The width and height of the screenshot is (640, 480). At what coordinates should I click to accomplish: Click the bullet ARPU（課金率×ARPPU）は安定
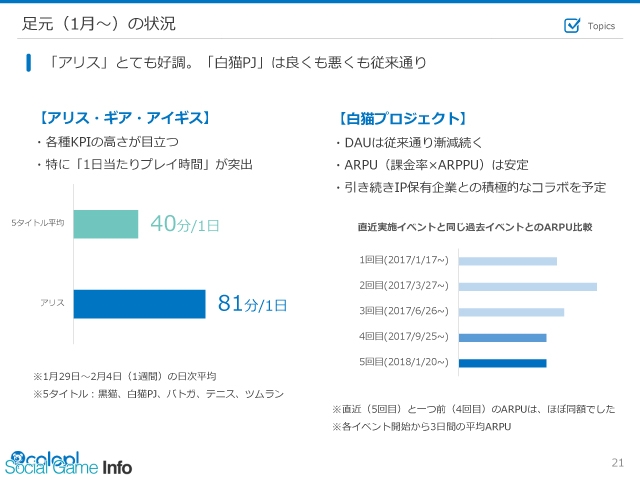point(432,165)
